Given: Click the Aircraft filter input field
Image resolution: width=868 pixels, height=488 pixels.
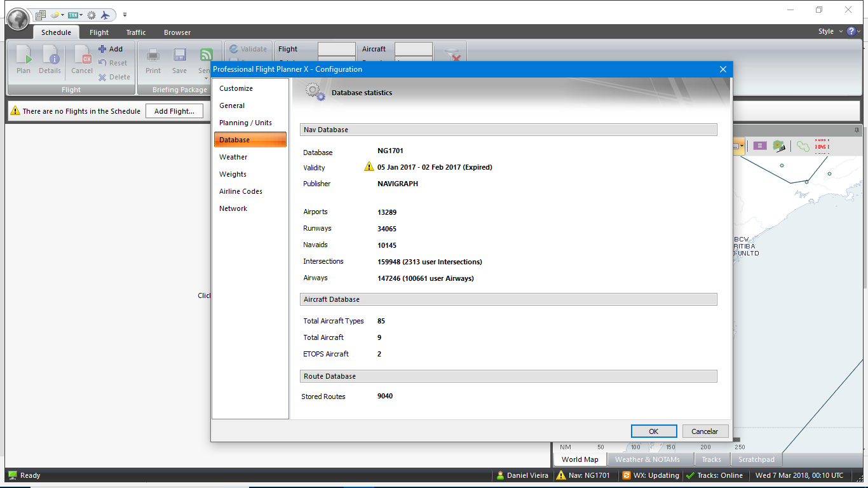Looking at the screenshot, I should point(414,49).
